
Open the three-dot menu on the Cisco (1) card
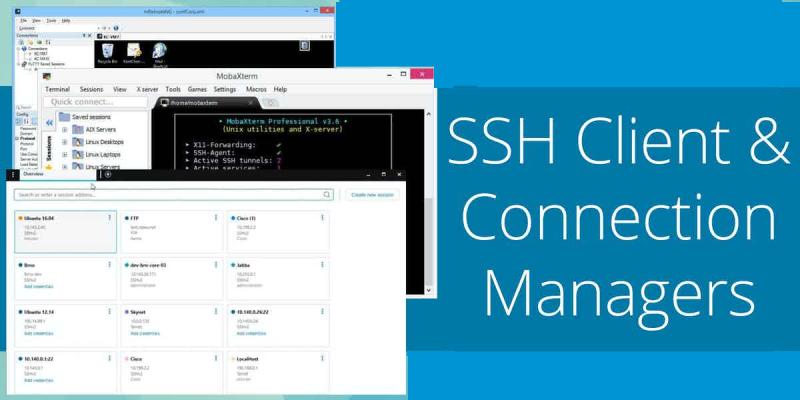click(x=322, y=218)
